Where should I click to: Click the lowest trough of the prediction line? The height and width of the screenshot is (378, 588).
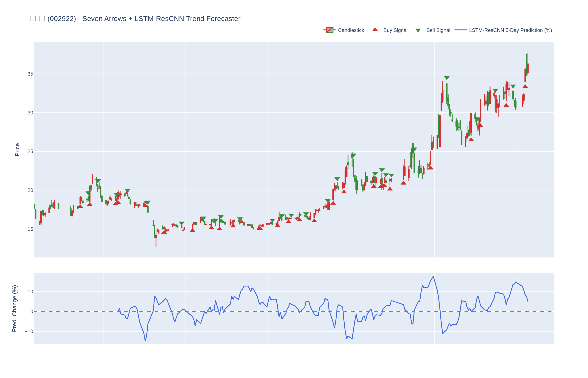coord(145,340)
